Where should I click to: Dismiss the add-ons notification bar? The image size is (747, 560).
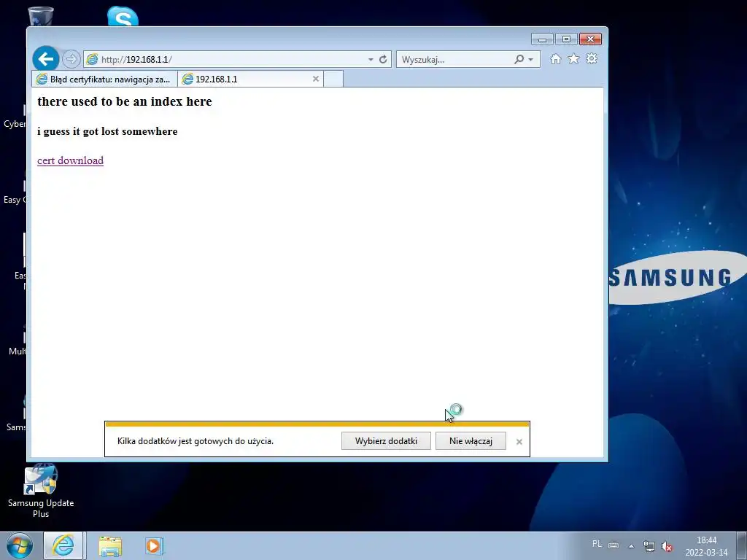click(x=519, y=442)
